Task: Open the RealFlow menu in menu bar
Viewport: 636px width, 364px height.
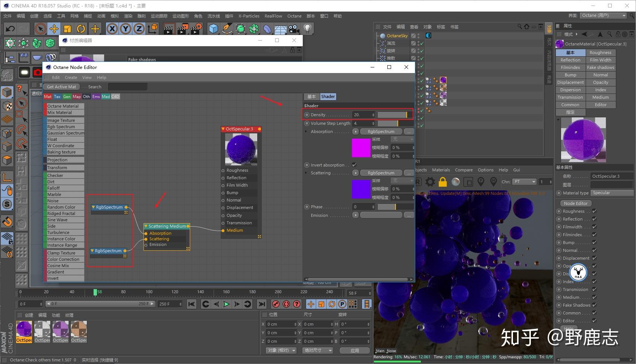Action: pyautogui.click(x=273, y=16)
